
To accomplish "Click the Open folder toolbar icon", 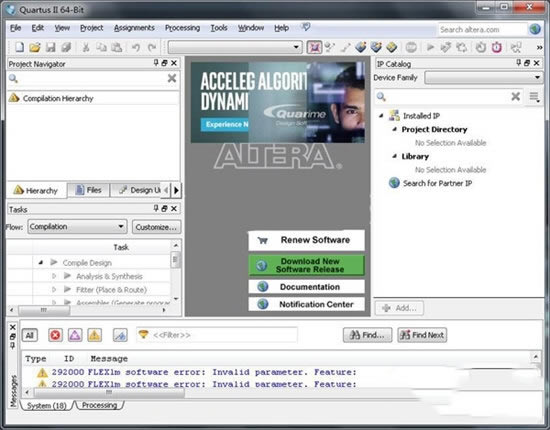I will coord(35,47).
